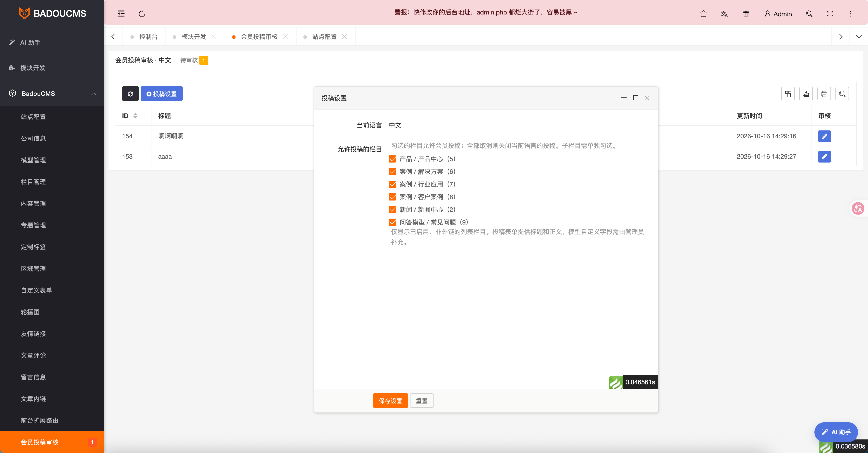The height and width of the screenshot is (453, 868).
Task: Open 内容管理 in the sidebar
Action: pos(33,203)
